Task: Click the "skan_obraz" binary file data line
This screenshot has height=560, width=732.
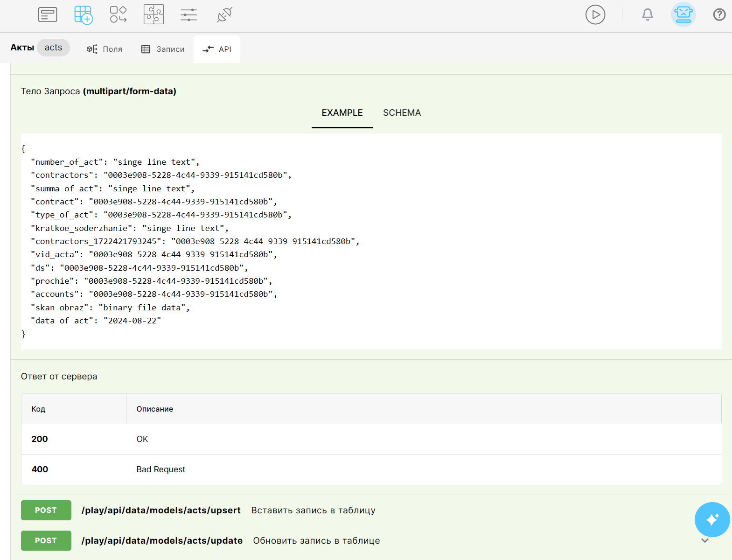Action: (x=110, y=308)
